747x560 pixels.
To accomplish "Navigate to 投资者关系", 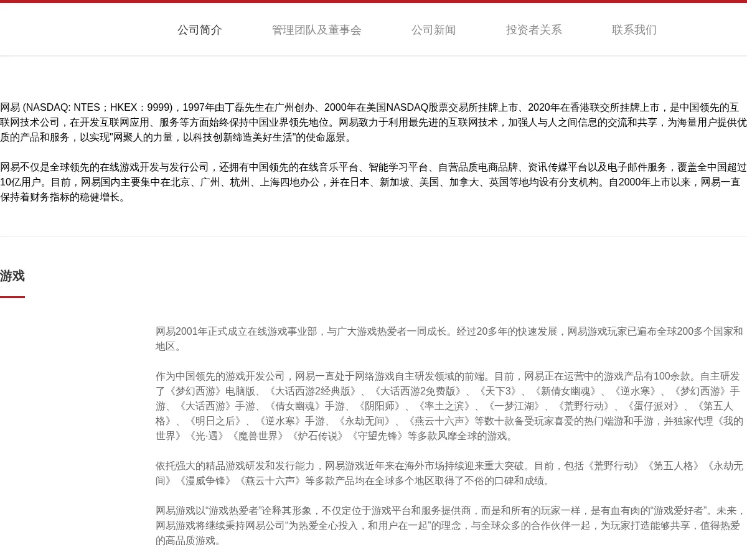I will pos(533,30).
